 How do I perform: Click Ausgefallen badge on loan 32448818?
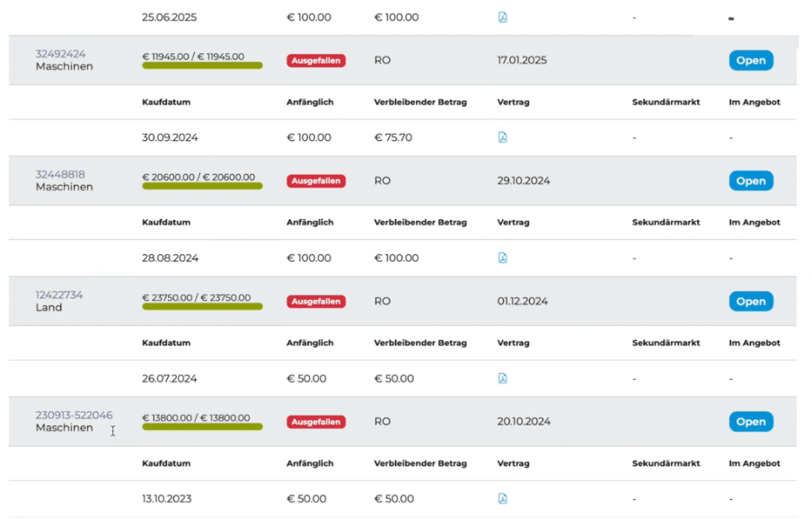pyautogui.click(x=316, y=180)
